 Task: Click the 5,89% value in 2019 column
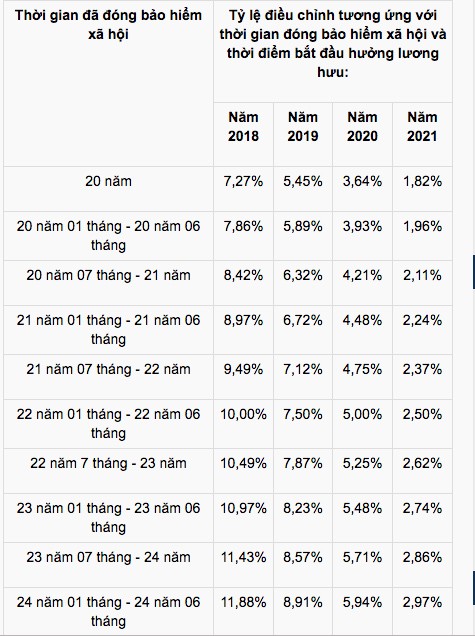tap(303, 226)
